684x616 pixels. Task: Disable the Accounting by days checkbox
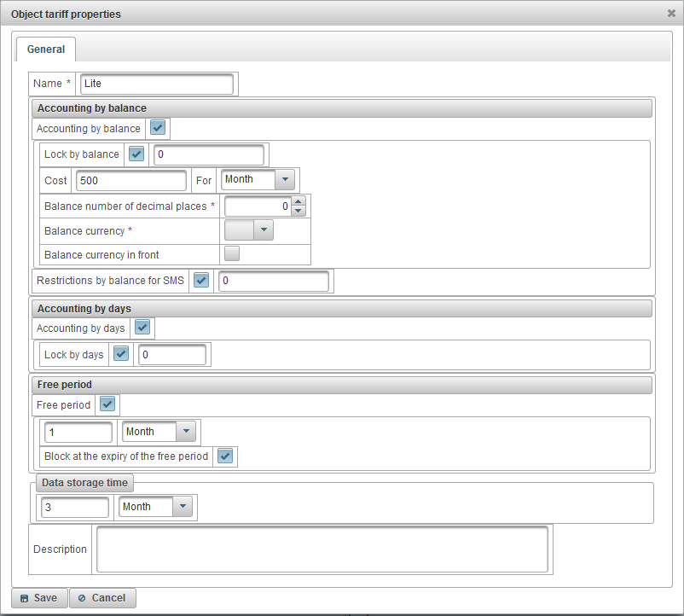click(x=142, y=328)
